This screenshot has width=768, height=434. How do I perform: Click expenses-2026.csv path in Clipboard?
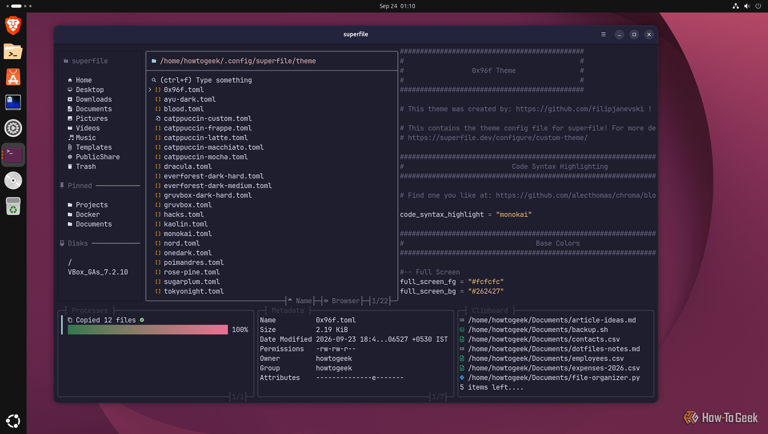click(x=554, y=368)
